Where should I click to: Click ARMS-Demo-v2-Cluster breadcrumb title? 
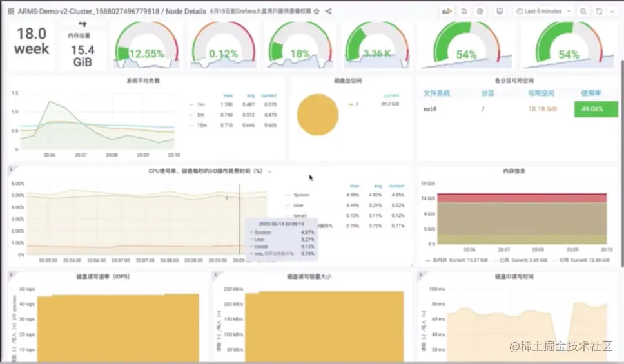click(x=88, y=11)
